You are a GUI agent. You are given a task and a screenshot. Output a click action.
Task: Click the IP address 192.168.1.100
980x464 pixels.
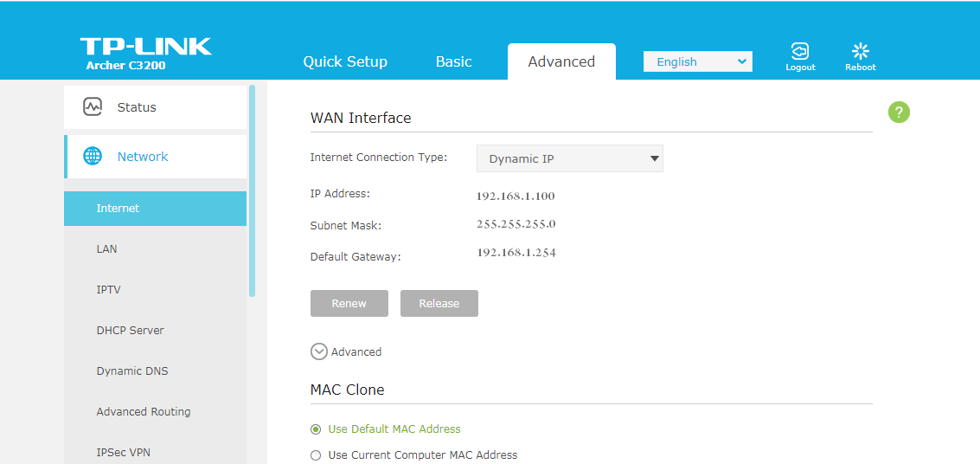(x=516, y=197)
